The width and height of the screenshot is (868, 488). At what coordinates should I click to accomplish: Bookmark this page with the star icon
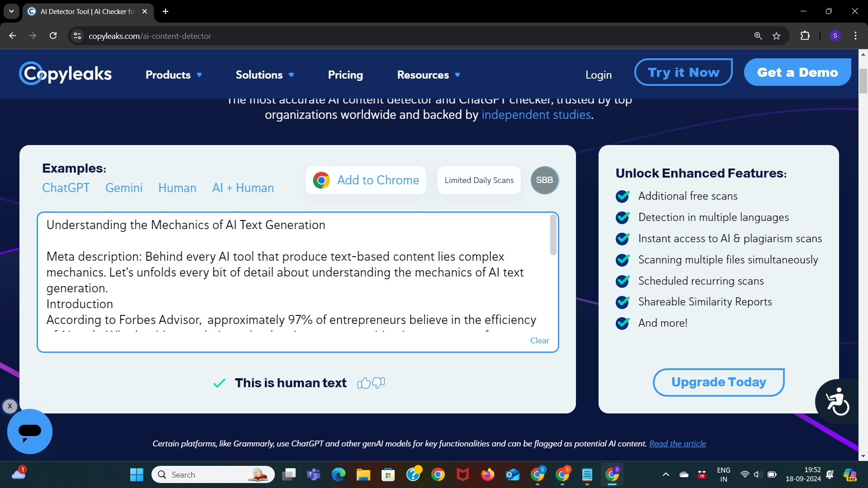[x=777, y=36]
